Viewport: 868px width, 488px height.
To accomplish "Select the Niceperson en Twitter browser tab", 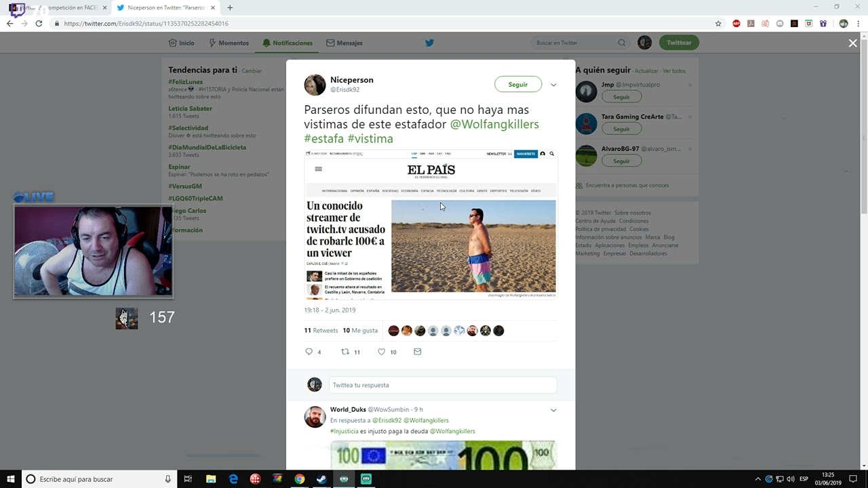I will pos(166,7).
